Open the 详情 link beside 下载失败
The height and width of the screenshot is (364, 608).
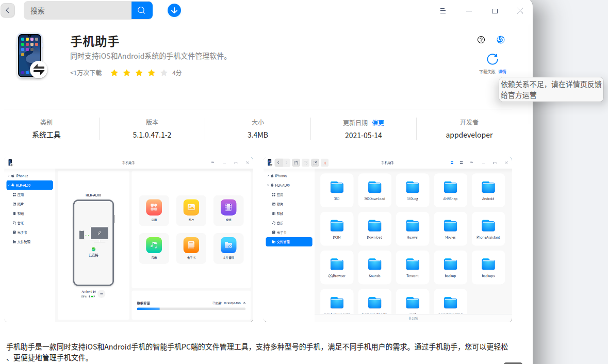[502, 72]
